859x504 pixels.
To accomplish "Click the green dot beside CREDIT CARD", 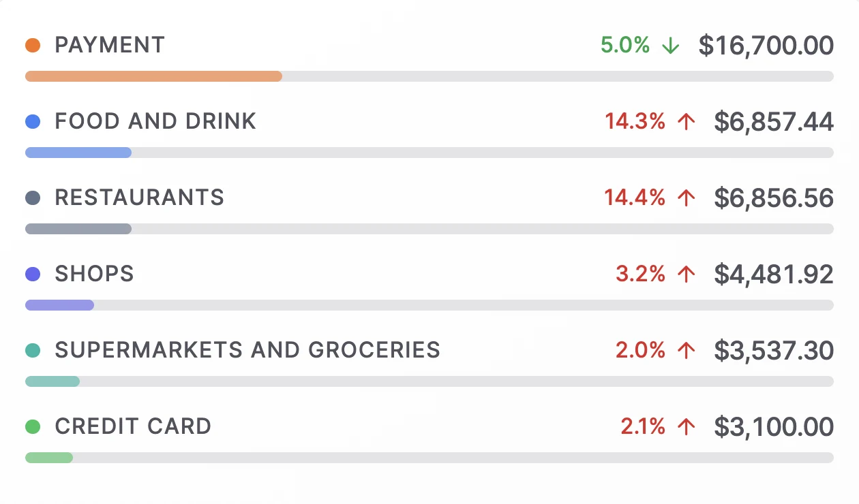I will [x=33, y=426].
